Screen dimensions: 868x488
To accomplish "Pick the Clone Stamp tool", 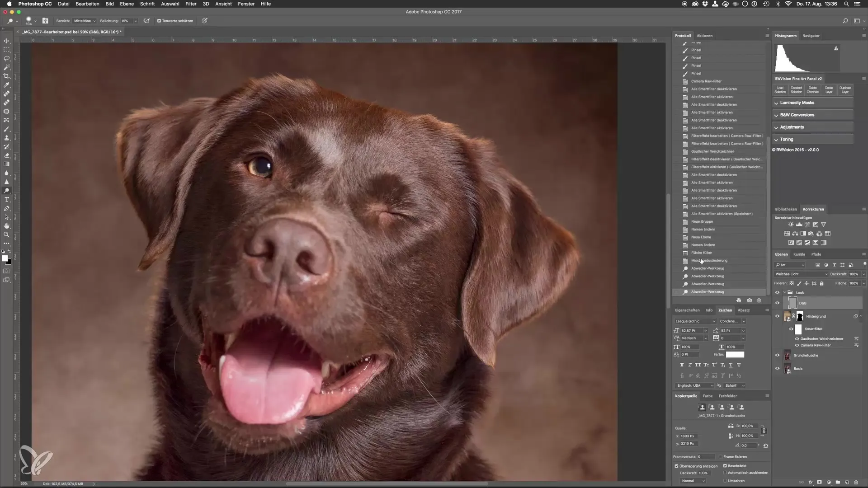I will tap(6, 138).
